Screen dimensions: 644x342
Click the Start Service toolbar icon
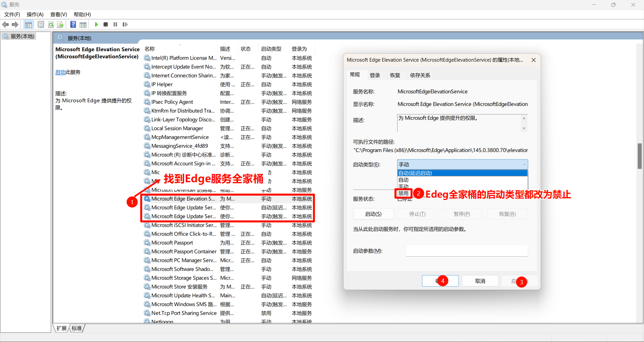click(x=96, y=24)
